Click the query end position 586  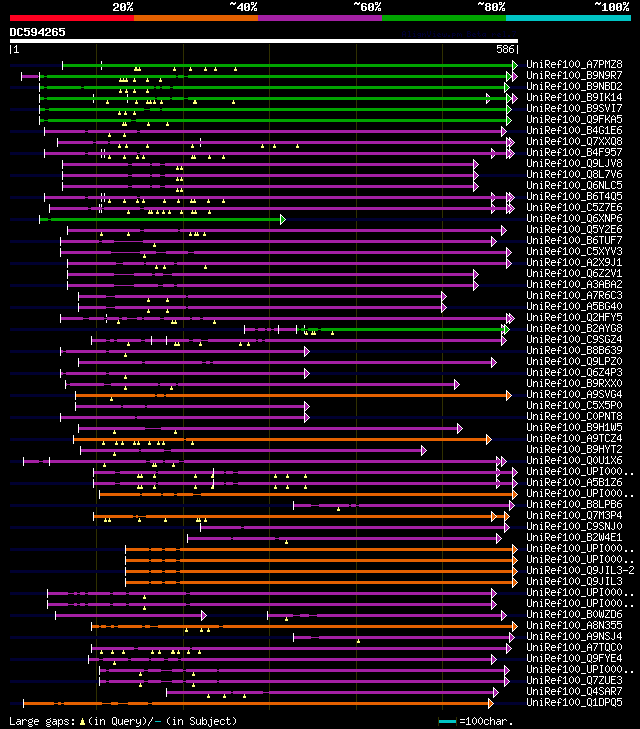[x=505, y=49]
